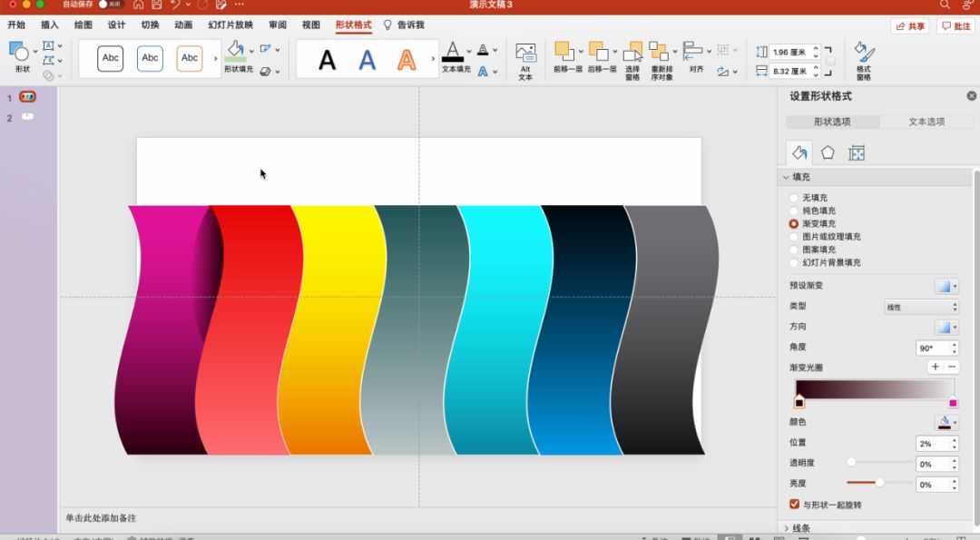Click the Alt Text (Alt 文本) icon

525,54
